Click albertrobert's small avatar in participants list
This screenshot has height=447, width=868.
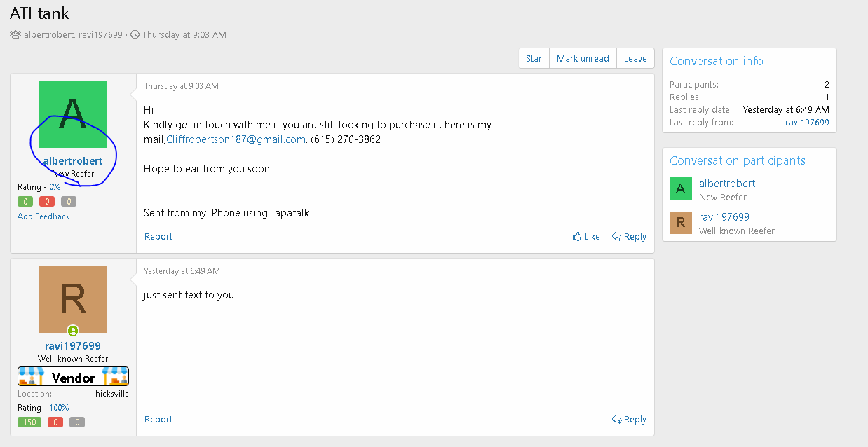pos(680,189)
